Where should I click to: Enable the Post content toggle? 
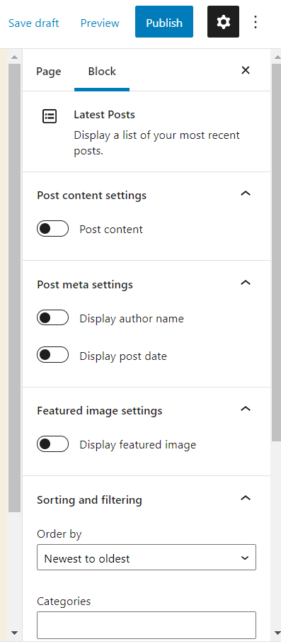click(52, 229)
